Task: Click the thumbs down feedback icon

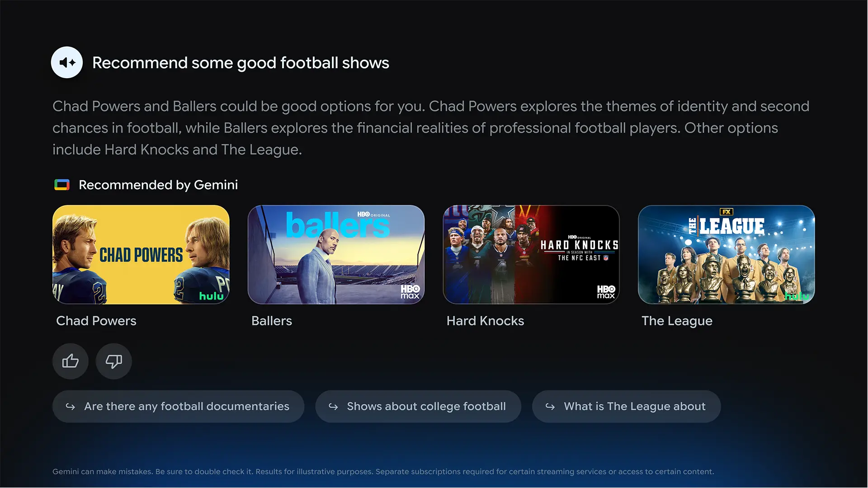Action: click(x=114, y=361)
